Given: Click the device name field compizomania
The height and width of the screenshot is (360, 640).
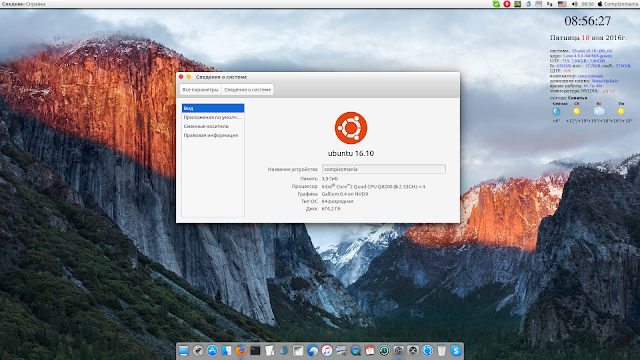Looking at the screenshot, I should [384, 169].
